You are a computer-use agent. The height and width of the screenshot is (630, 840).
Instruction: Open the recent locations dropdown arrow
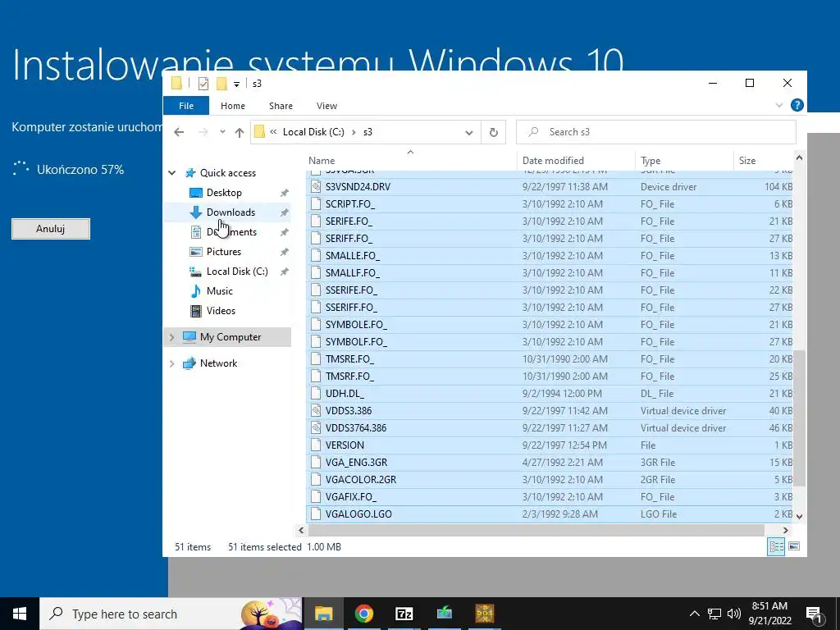click(x=222, y=132)
